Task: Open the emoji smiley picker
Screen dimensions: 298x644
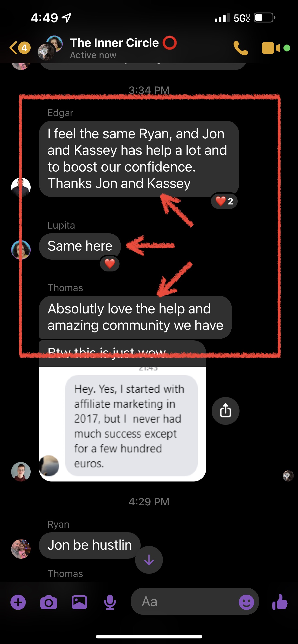Action: (246, 602)
